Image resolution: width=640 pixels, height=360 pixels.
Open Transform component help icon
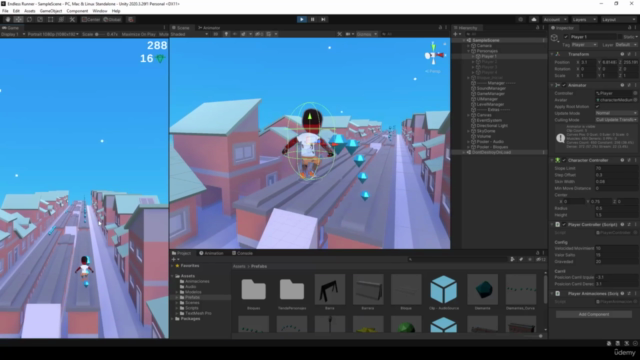tap(622, 54)
